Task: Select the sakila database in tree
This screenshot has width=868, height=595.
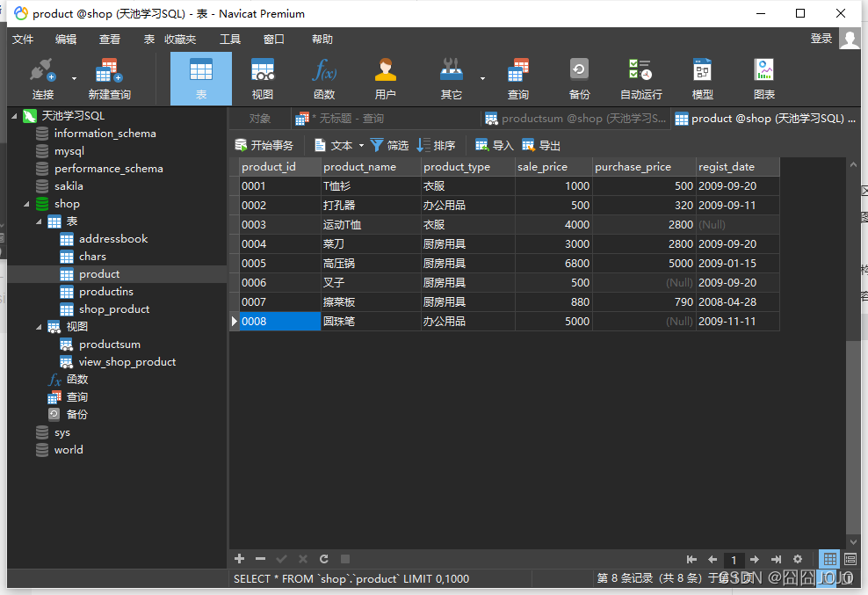Action: tap(69, 186)
